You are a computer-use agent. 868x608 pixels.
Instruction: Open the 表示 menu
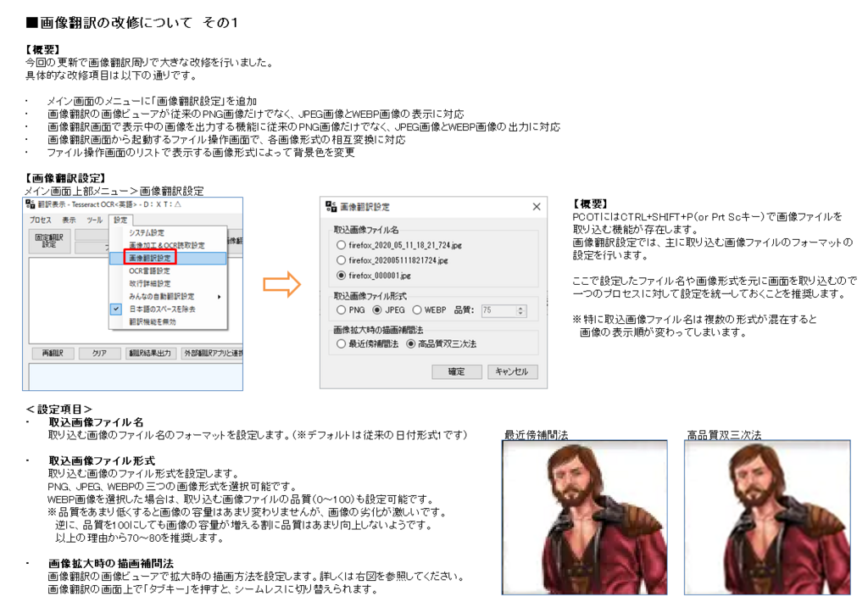(x=70, y=220)
